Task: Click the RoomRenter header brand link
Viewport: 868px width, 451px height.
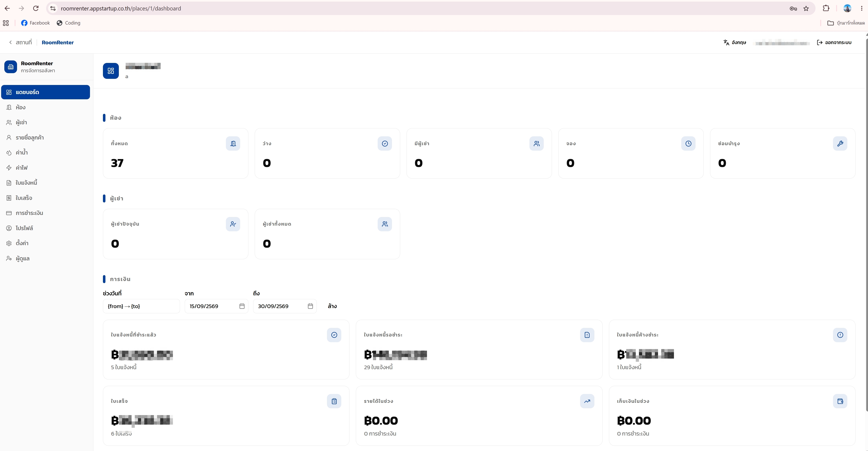Action: point(58,42)
